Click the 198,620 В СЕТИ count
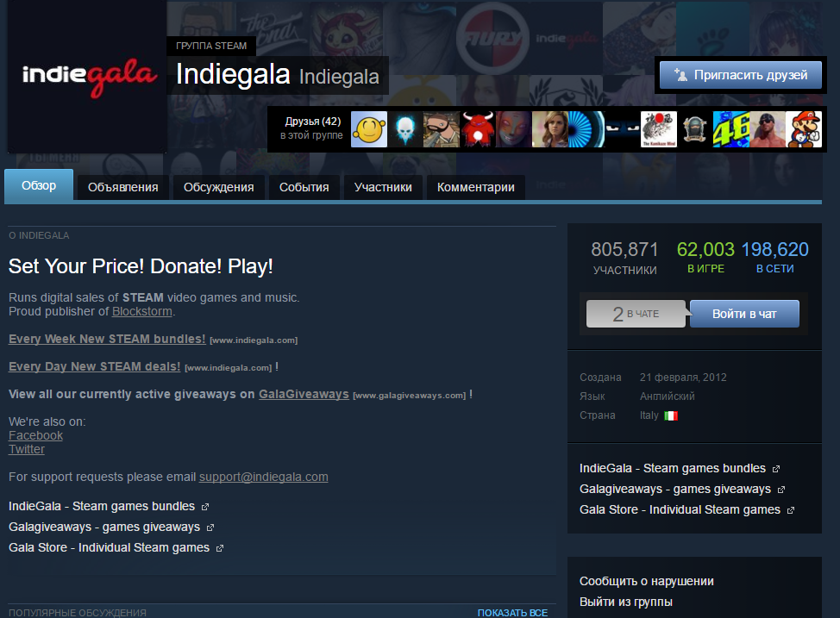 pyautogui.click(x=775, y=257)
